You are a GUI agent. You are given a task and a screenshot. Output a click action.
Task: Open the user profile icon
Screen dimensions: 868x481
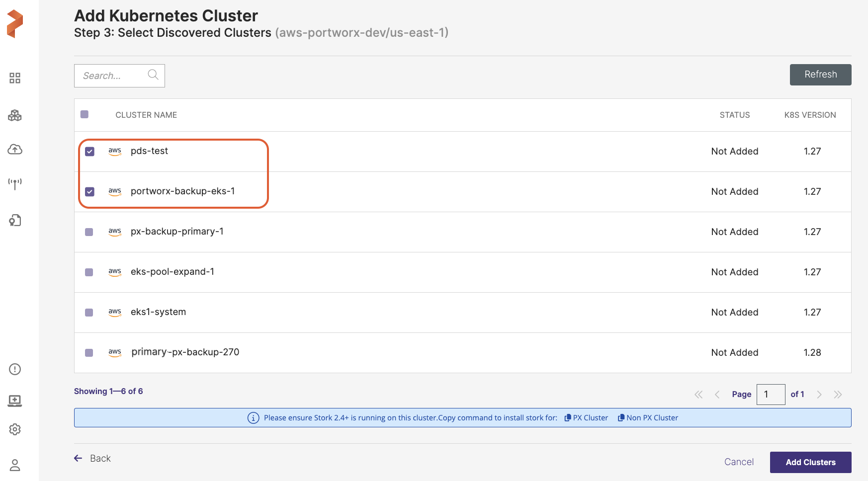pyautogui.click(x=15, y=465)
